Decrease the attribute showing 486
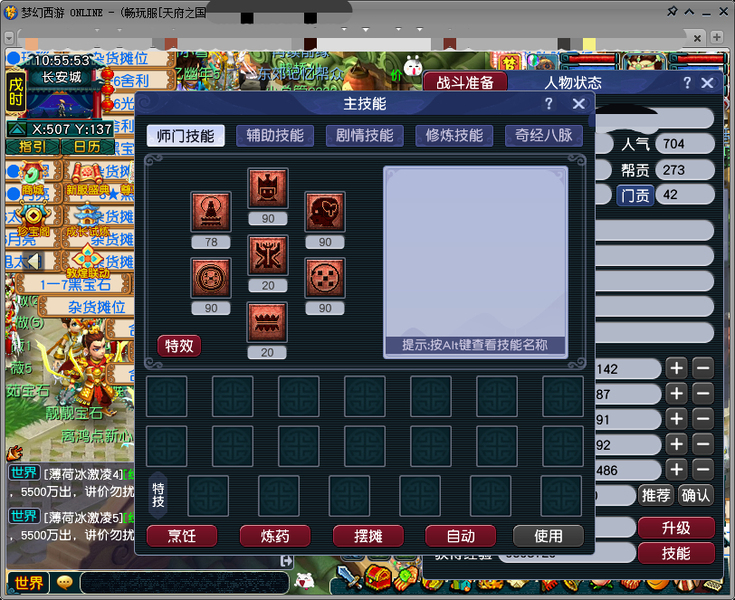Image resolution: width=735 pixels, height=600 pixels. pyautogui.click(x=703, y=470)
